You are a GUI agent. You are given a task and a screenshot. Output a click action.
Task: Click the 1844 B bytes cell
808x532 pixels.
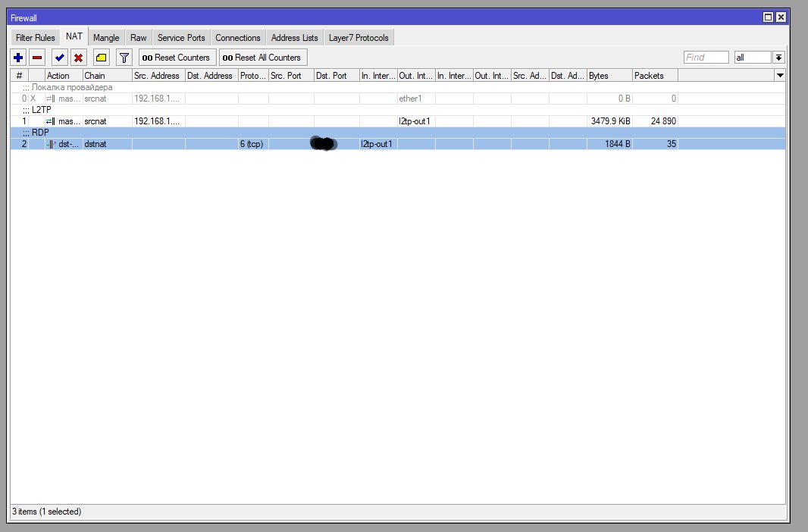pyautogui.click(x=609, y=144)
